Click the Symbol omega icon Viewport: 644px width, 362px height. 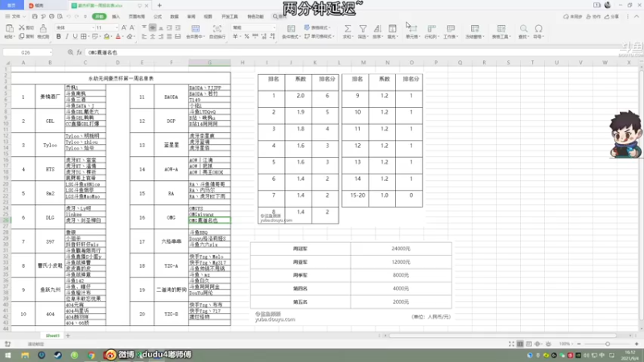pyautogui.click(x=539, y=28)
